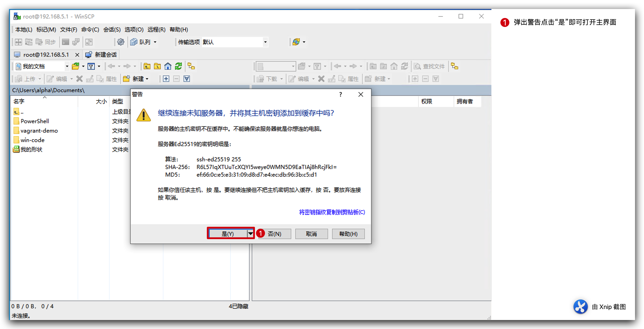644x329 pixels.
Task: Click the remote directory tree toggle icon
Action: click(454, 66)
